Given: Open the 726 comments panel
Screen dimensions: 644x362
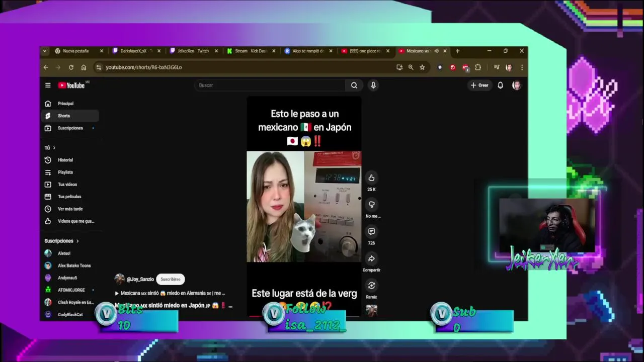Looking at the screenshot, I should (371, 232).
